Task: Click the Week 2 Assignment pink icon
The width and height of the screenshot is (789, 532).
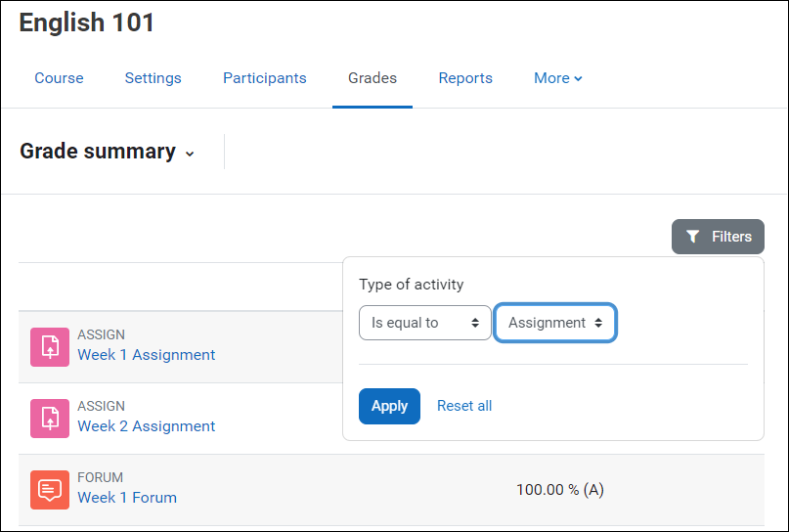Action: click(x=50, y=419)
